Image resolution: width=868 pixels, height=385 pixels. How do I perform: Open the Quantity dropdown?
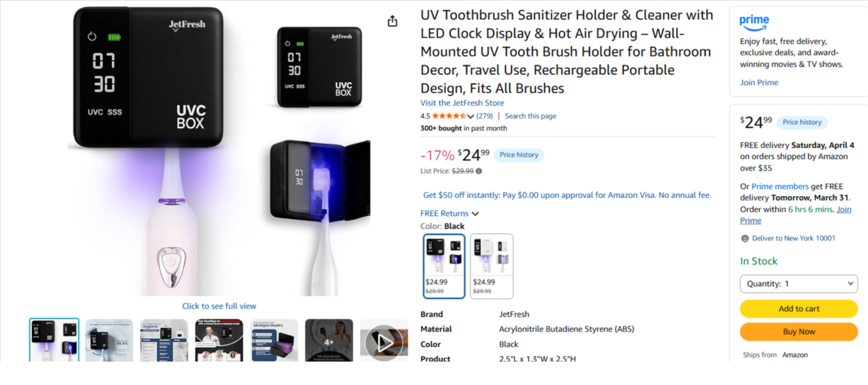click(x=799, y=284)
